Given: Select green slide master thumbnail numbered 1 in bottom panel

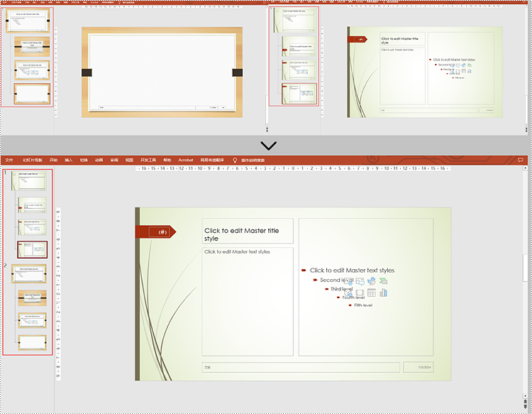Looking at the screenshot, I should pos(29,180).
